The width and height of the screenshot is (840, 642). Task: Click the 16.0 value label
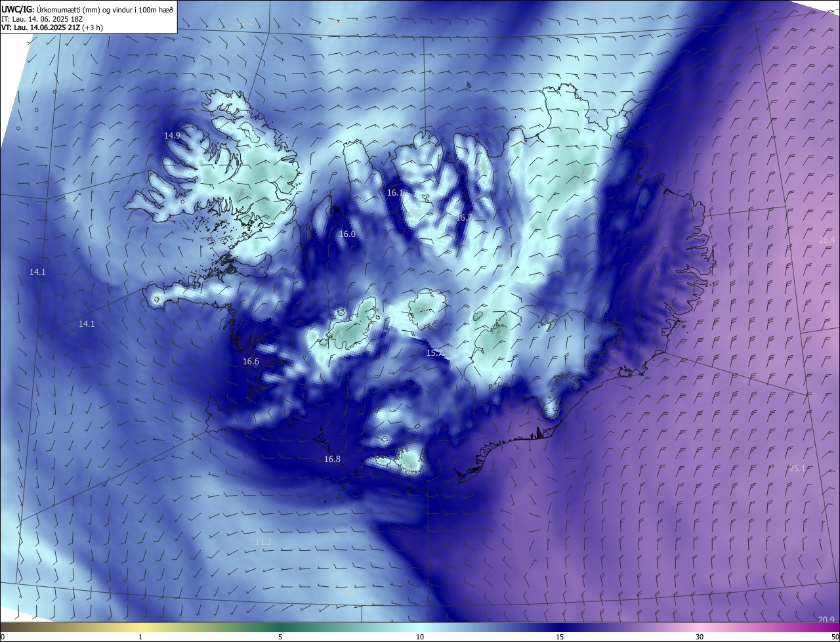pos(347,234)
